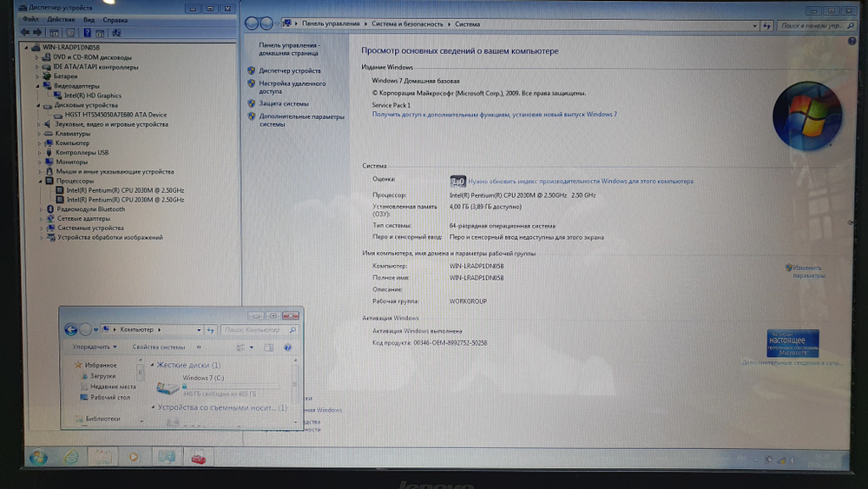The width and height of the screenshot is (868, 489).
Task: Click the red toolbox taskbar icon
Action: (x=198, y=458)
